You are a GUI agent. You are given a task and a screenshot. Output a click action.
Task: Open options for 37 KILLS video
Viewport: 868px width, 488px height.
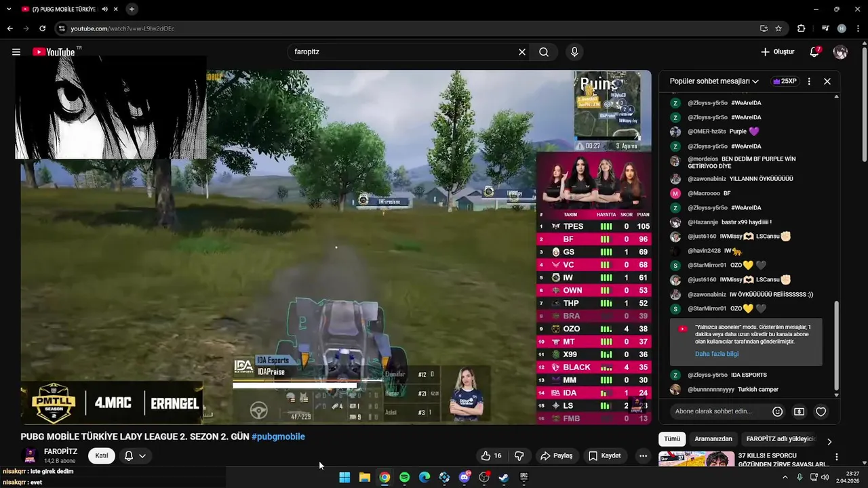(x=837, y=457)
